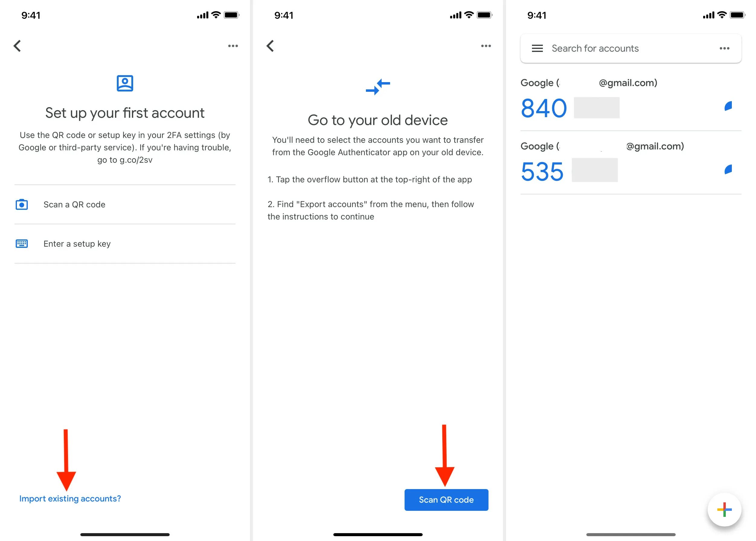Toggle the hamburger menu on accounts screen
This screenshot has height=541, width=756.
[x=537, y=48]
